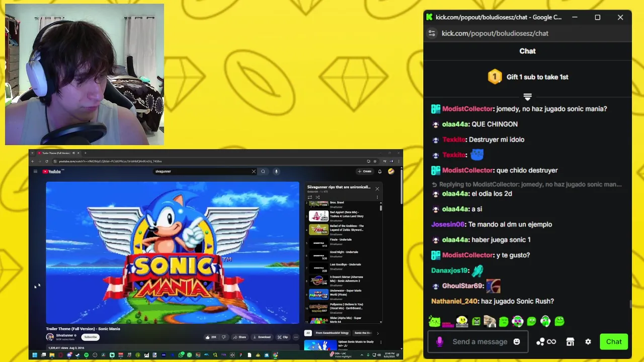The height and width of the screenshot is (362, 644).
Task: Click YouTube search magnifier button
Action: pyautogui.click(x=263, y=171)
